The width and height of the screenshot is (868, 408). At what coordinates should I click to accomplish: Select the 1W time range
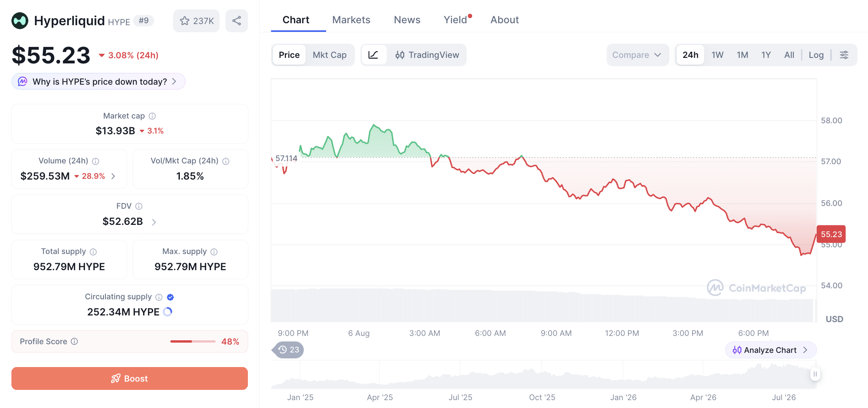point(717,55)
